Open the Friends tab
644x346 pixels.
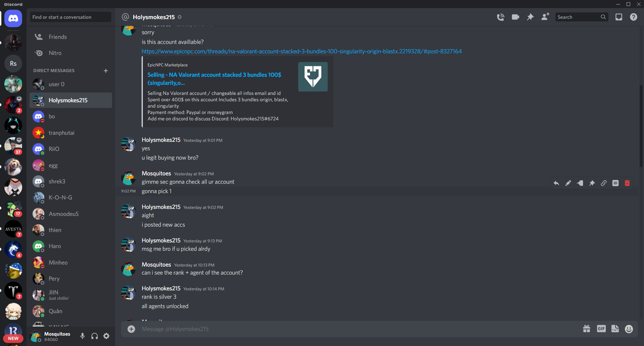click(x=71, y=37)
